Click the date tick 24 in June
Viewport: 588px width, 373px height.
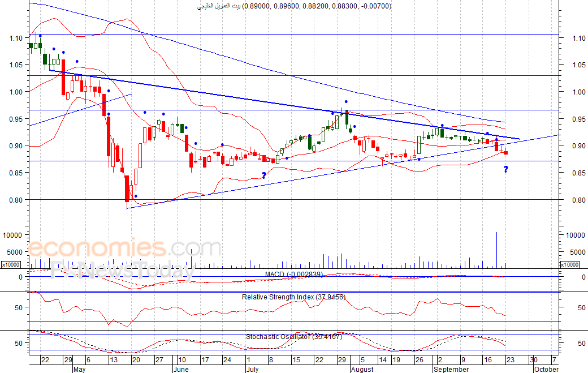tap(227, 360)
